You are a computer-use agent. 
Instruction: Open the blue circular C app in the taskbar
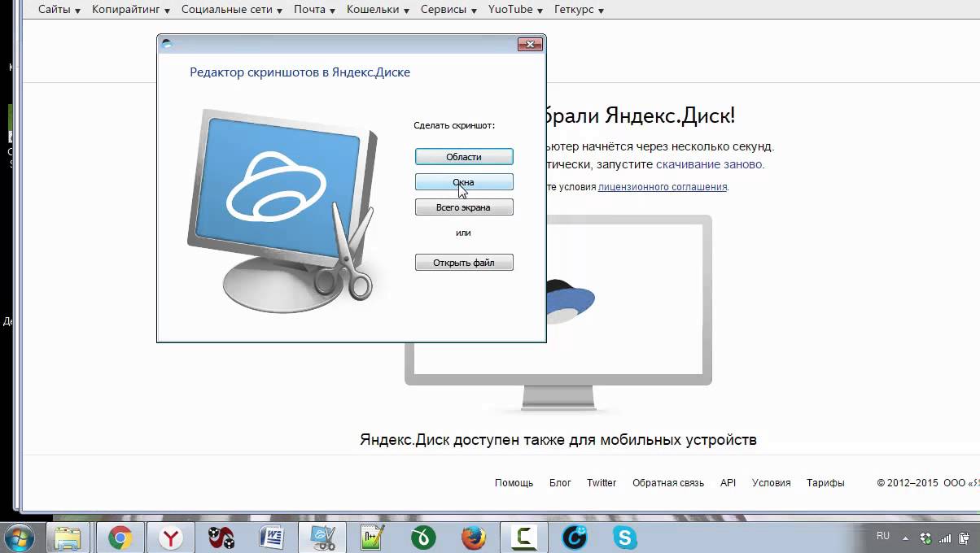[575, 538]
